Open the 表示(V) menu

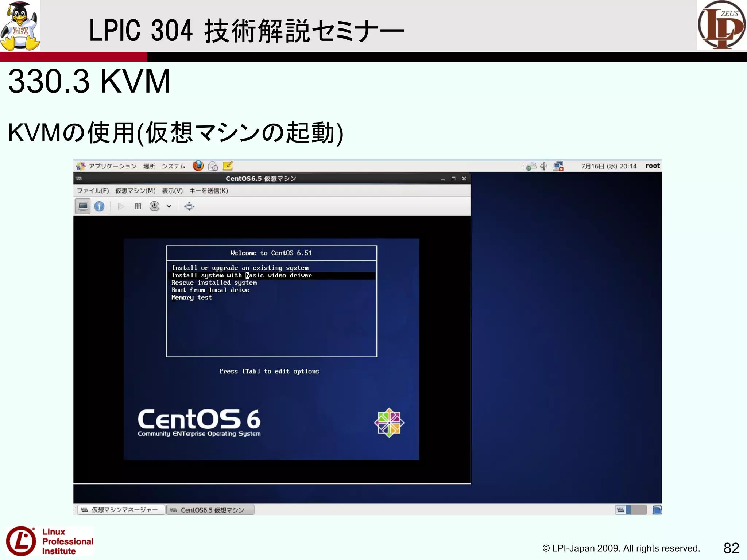point(172,191)
